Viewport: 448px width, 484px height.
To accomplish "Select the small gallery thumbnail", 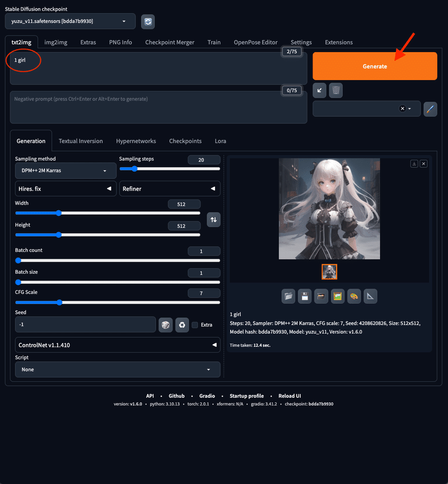I will point(329,272).
